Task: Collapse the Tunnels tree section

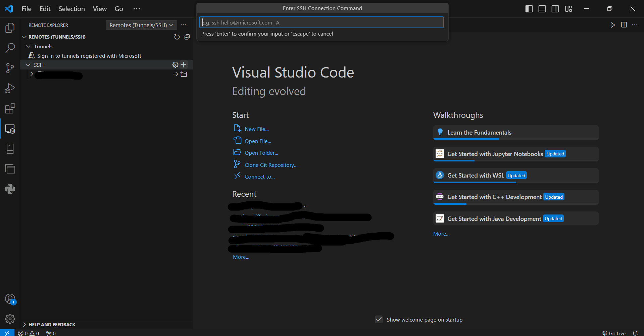Action: tap(29, 46)
